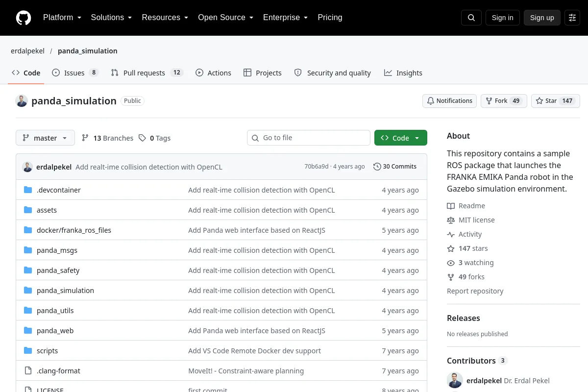Switch to the Issues tab
The height and width of the screenshot is (392, 588).
coord(75,73)
